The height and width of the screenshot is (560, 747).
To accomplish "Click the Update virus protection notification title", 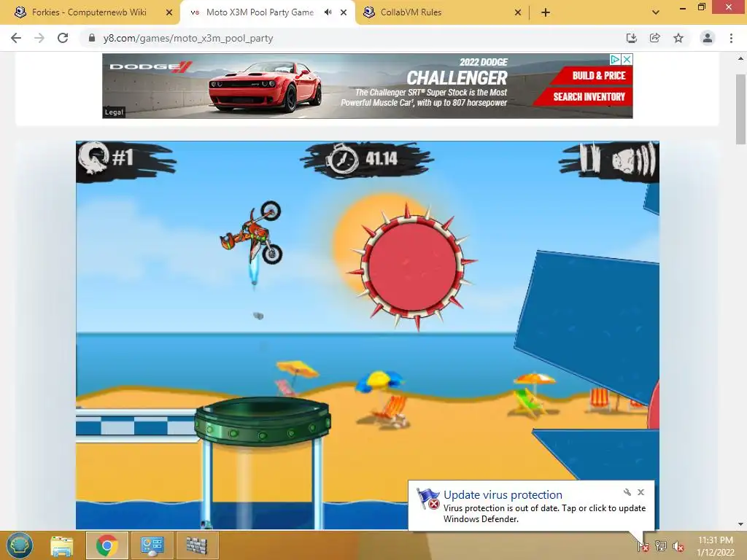I will (503, 495).
